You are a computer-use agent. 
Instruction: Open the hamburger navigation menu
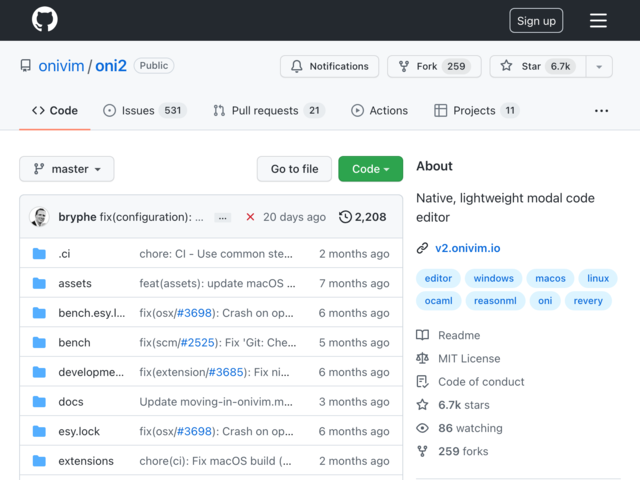(598, 20)
